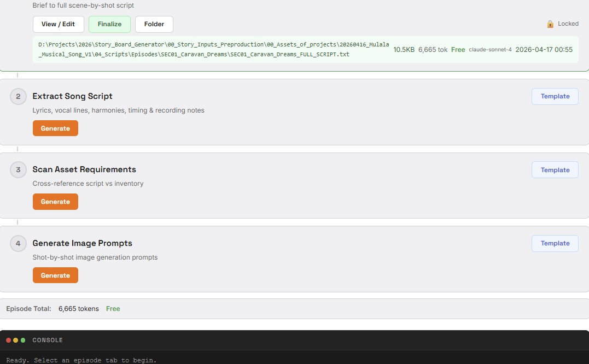Generate the Extract Song Script step

55,128
